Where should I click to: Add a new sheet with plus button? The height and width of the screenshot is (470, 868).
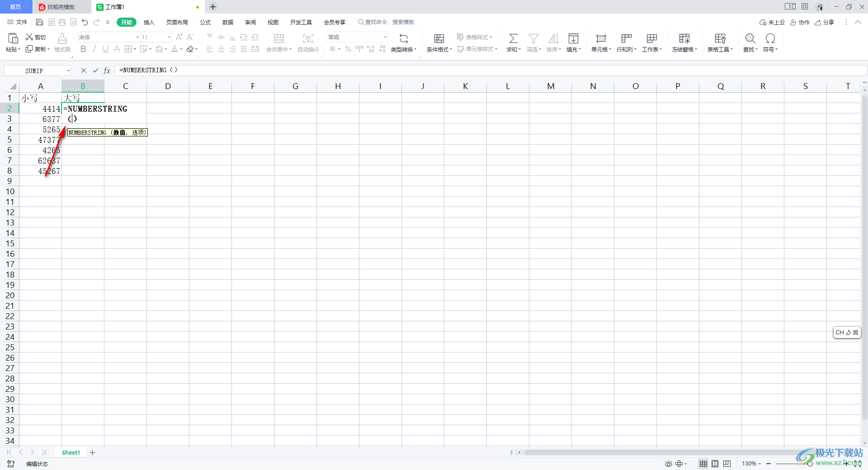tap(92, 452)
